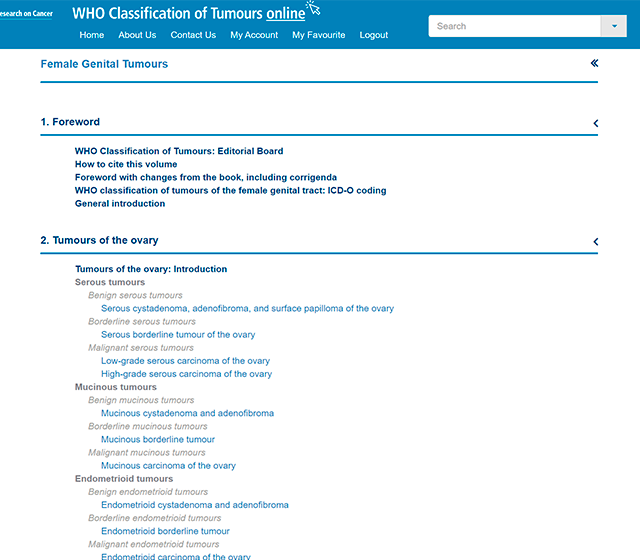640x560 pixels.
Task: Click the WHO Classification of Tumours online logo
Action: click(196, 12)
